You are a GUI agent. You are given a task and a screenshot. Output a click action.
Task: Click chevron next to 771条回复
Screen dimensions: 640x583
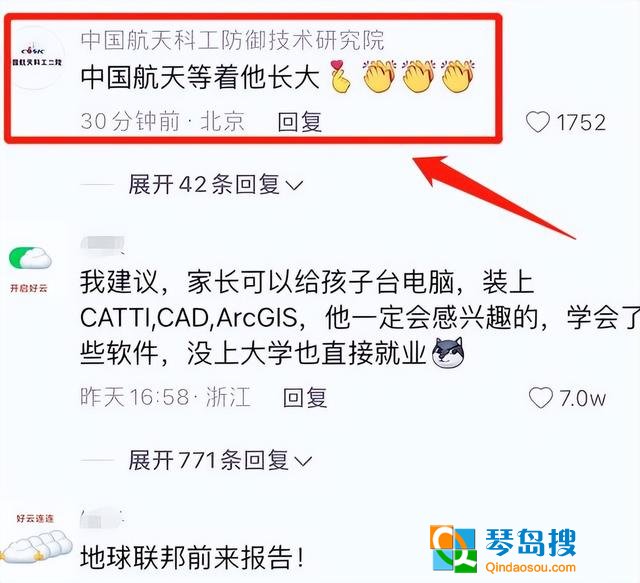303,462
